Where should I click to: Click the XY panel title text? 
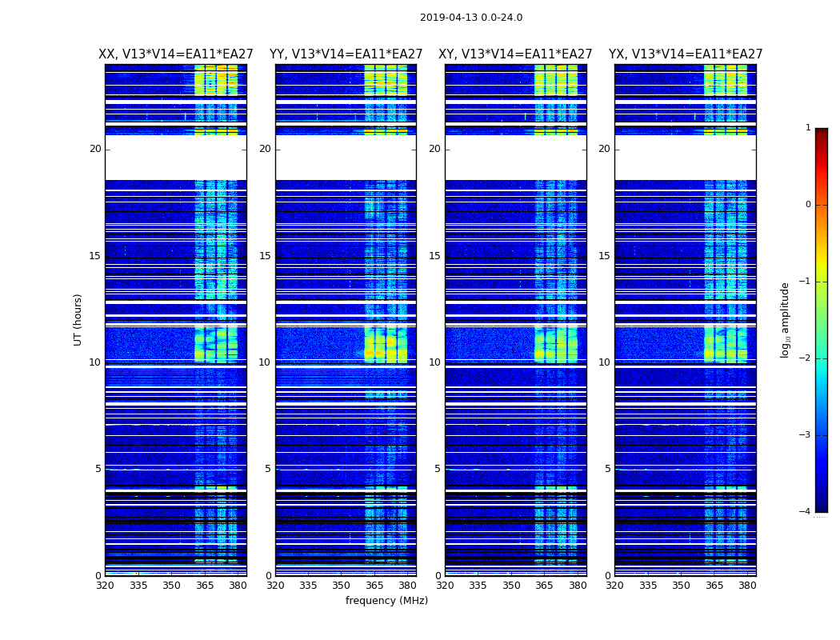[515, 54]
